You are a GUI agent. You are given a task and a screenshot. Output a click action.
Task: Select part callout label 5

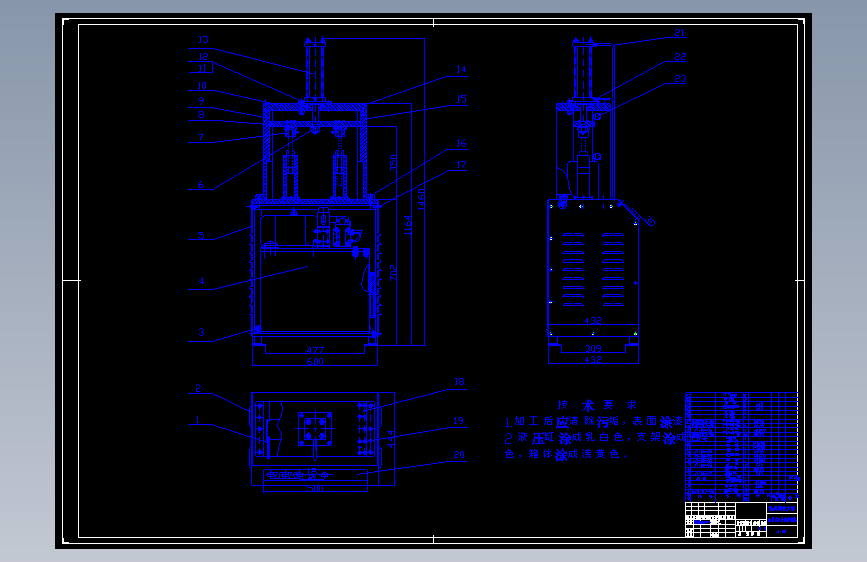point(201,235)
